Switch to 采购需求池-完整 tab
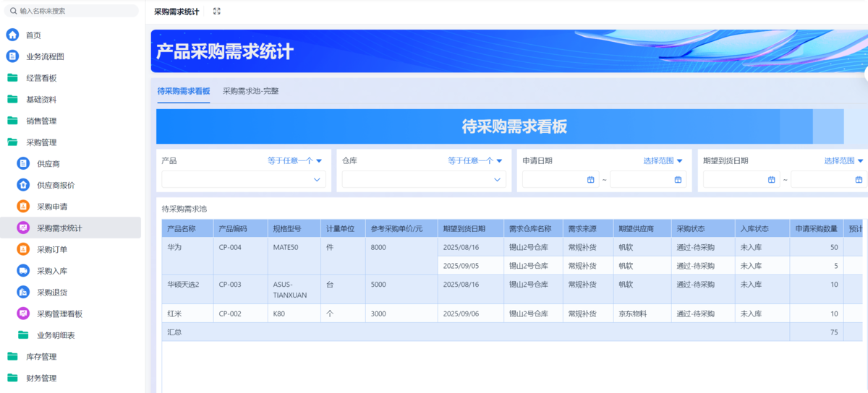 coord(250,91)
